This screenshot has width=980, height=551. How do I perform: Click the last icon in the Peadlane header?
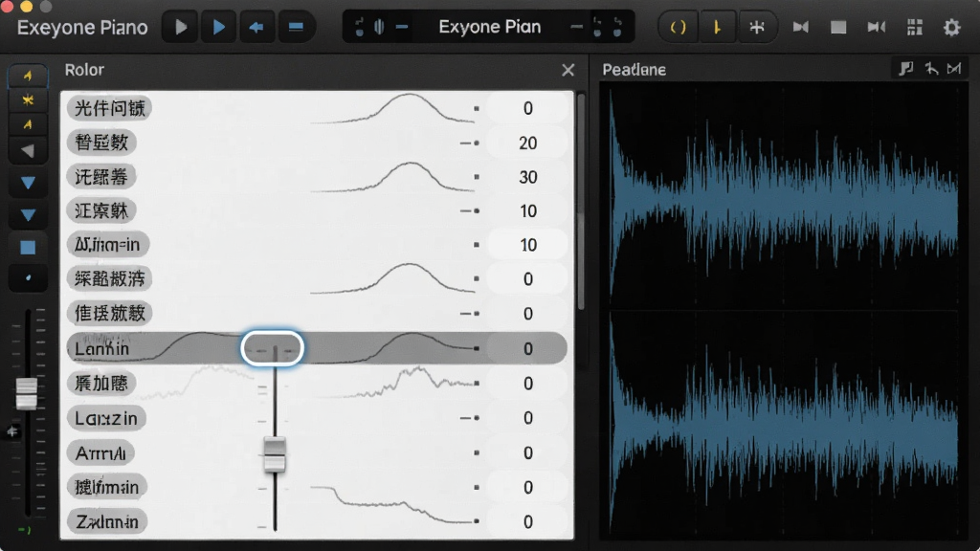[954, 69]
